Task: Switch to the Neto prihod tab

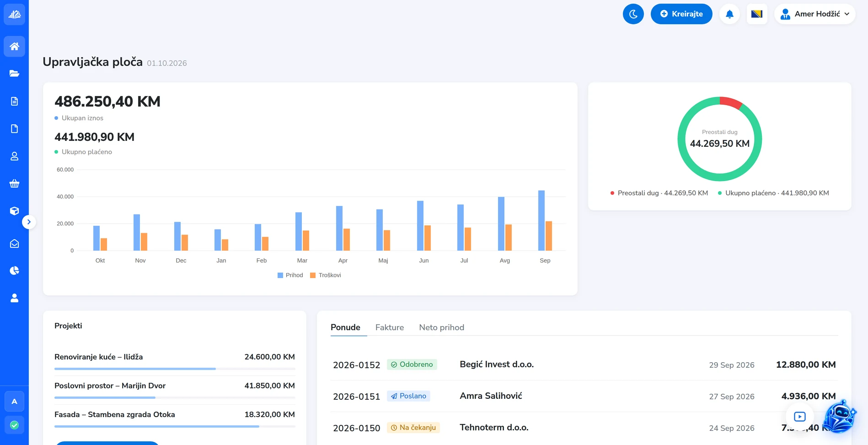Action: pyautogui.click(x=442, y=327)
